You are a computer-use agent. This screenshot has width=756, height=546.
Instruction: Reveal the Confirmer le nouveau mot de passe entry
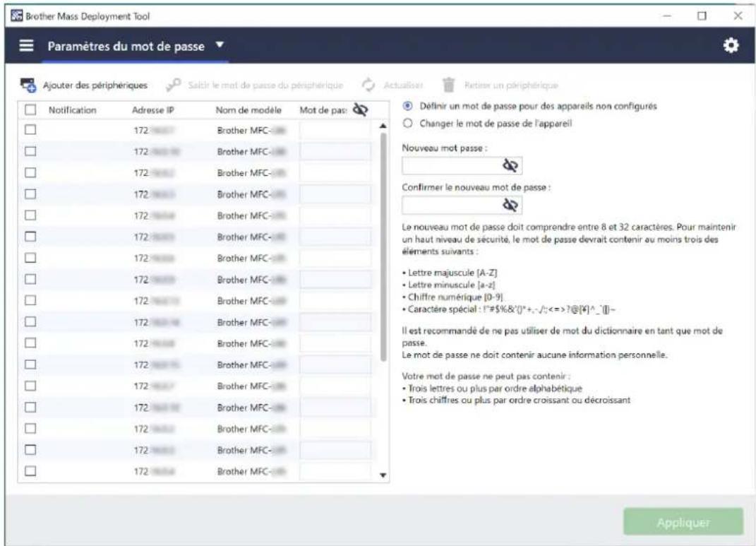coord(510,205)
